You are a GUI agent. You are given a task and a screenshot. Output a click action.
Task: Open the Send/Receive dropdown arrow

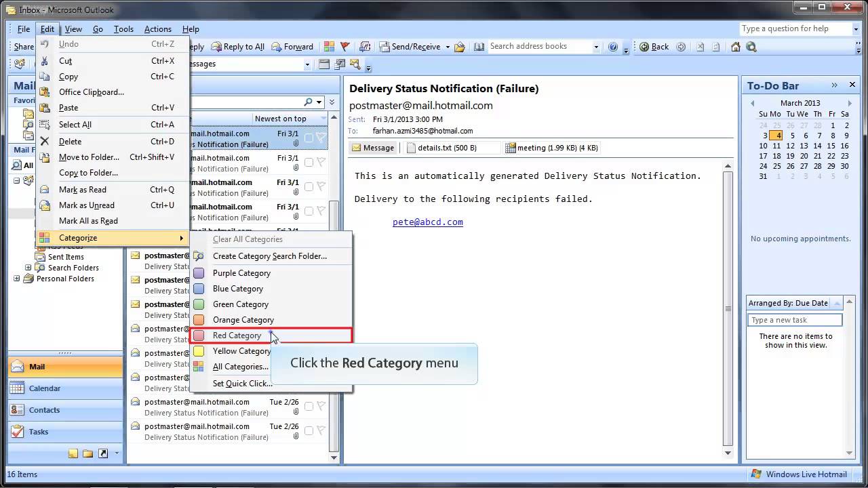click(448, 47)
